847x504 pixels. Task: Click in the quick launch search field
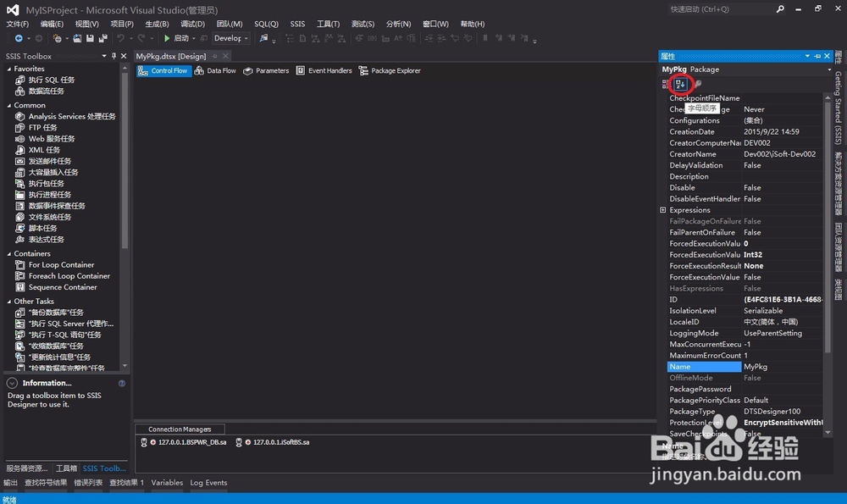point(720,9)
